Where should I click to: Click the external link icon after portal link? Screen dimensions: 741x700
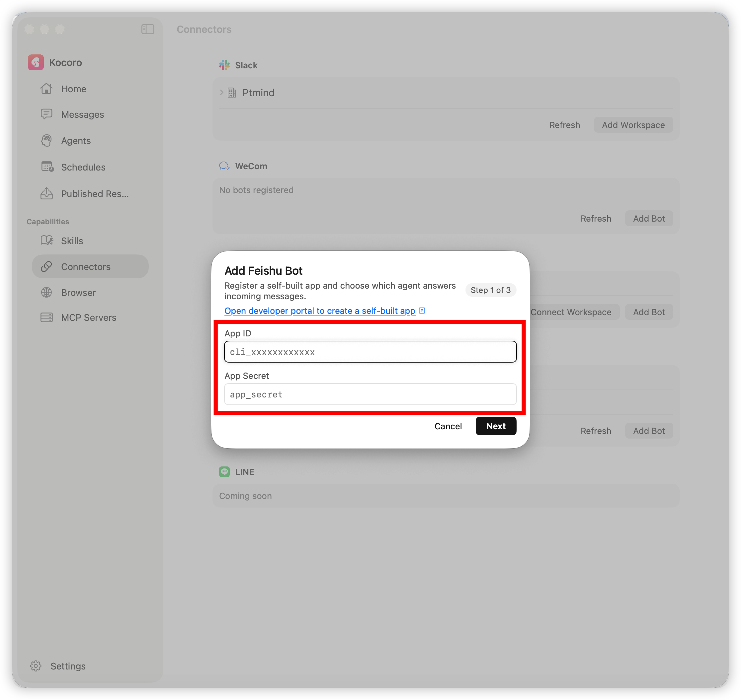(422, 310)
